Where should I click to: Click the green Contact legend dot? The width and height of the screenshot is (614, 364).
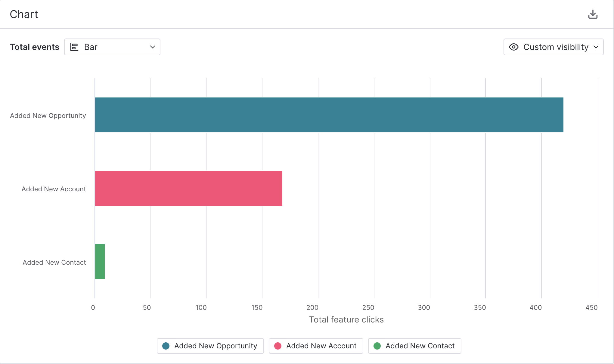point(377,346)
